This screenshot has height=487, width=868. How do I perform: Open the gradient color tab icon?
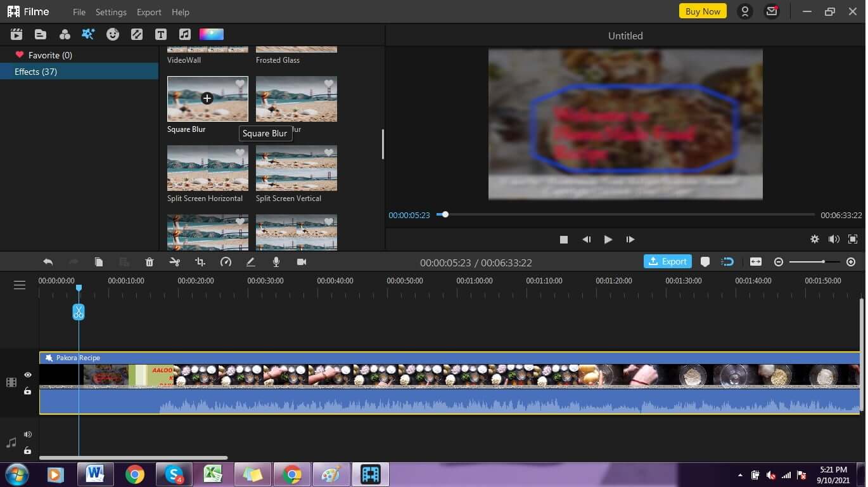(x=212, y=34)
